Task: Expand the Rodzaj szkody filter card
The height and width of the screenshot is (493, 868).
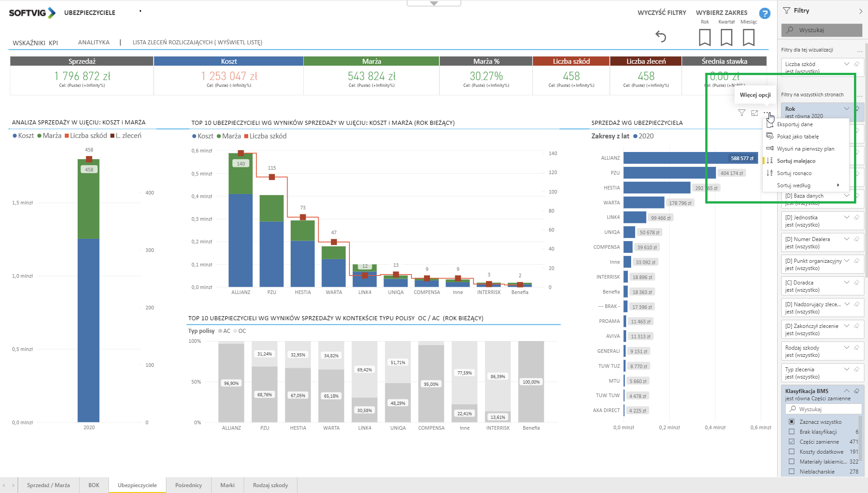Action: click(846, 347)
